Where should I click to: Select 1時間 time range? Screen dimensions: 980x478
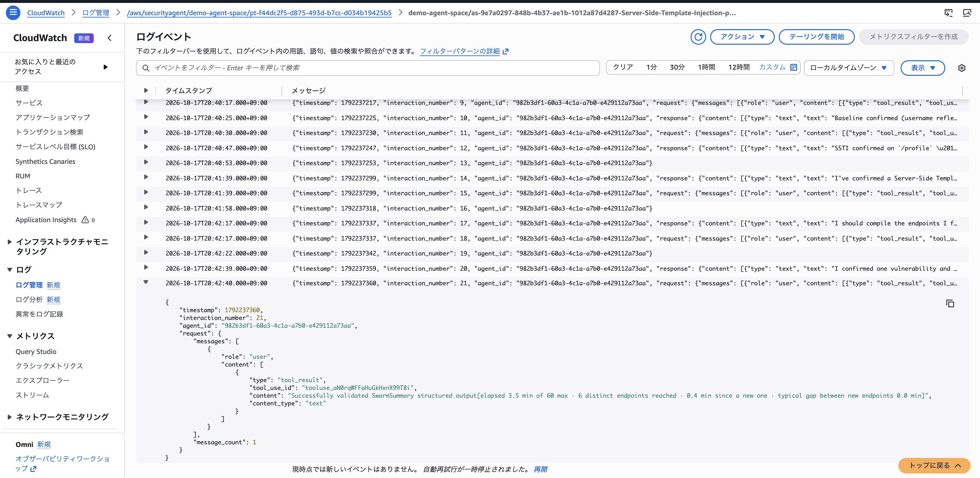click(706, 67)
